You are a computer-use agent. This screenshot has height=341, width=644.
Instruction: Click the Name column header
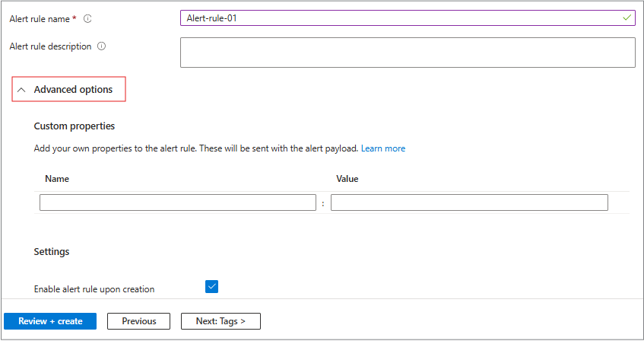[57, 179]
